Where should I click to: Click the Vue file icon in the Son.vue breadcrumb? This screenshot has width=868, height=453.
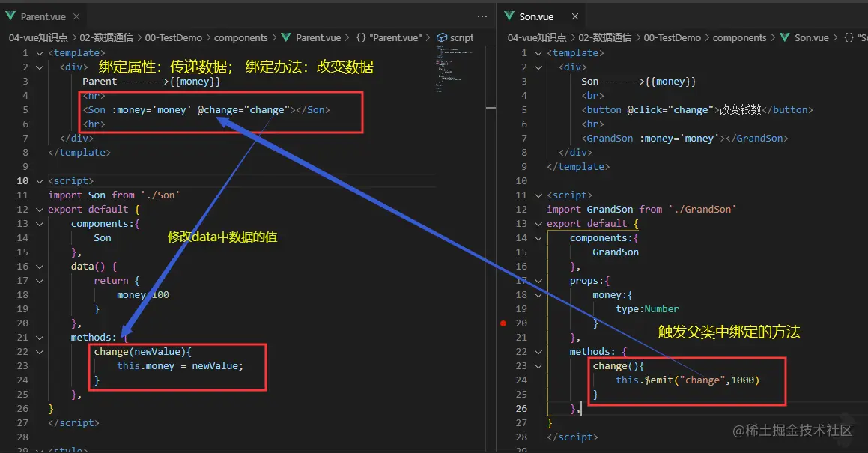(785, 37)
